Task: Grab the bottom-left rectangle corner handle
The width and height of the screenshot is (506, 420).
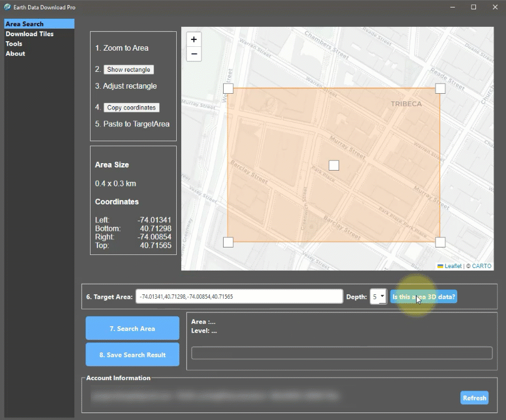Action: 228,242
